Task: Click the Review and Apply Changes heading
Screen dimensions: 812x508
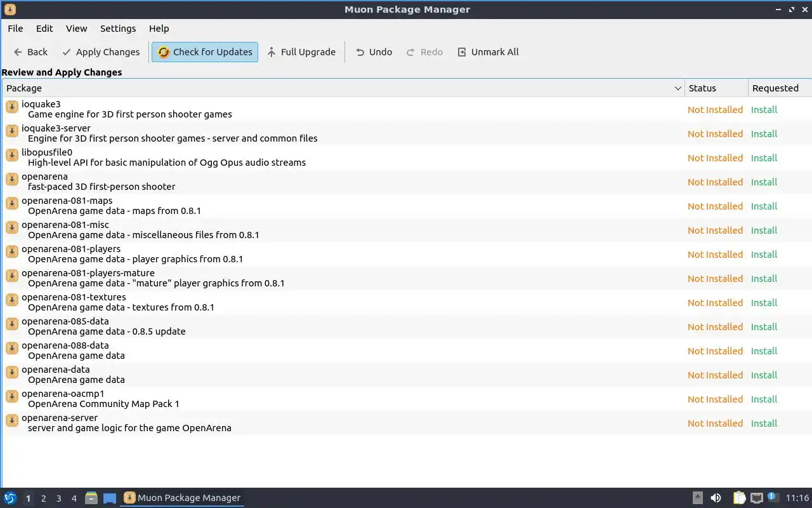Action: pyautogui.click(x=62, y=72)
